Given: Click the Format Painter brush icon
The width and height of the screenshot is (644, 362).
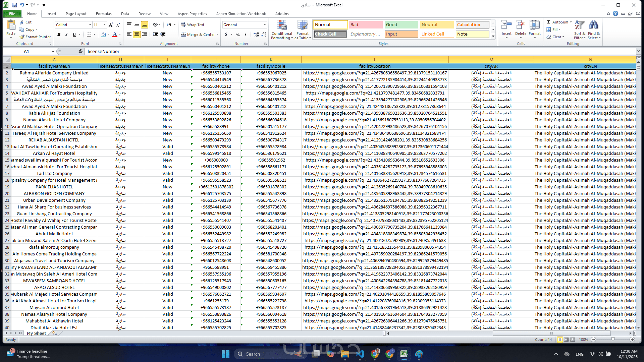Looking at the screenshot, I should [22, 37].
